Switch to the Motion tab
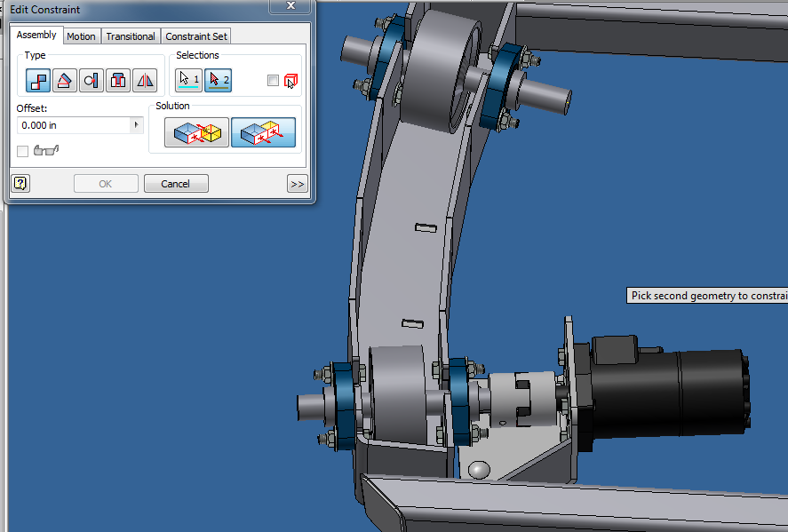This screenshot has width=788, height=532. 81,36
